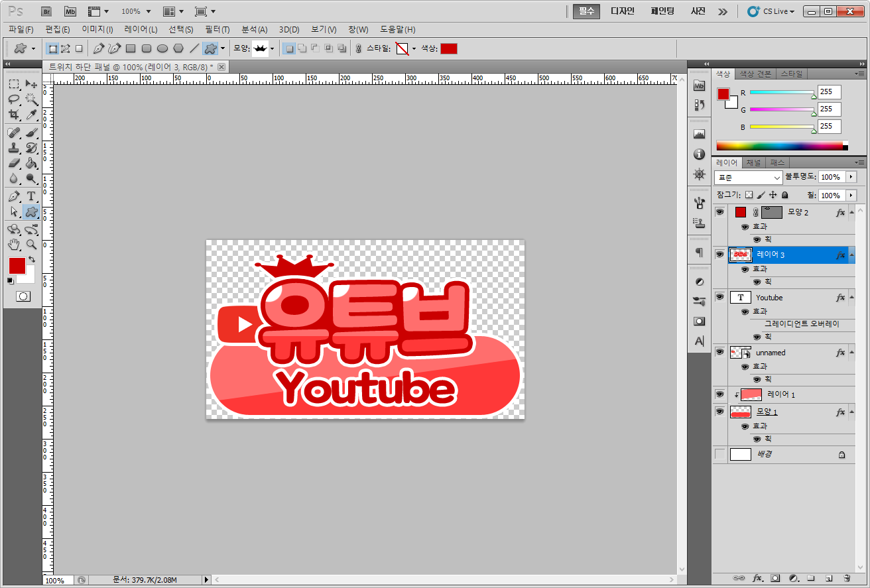870x588 pixels.
Task: Select the Lasso tool
Action: (13, 99)
